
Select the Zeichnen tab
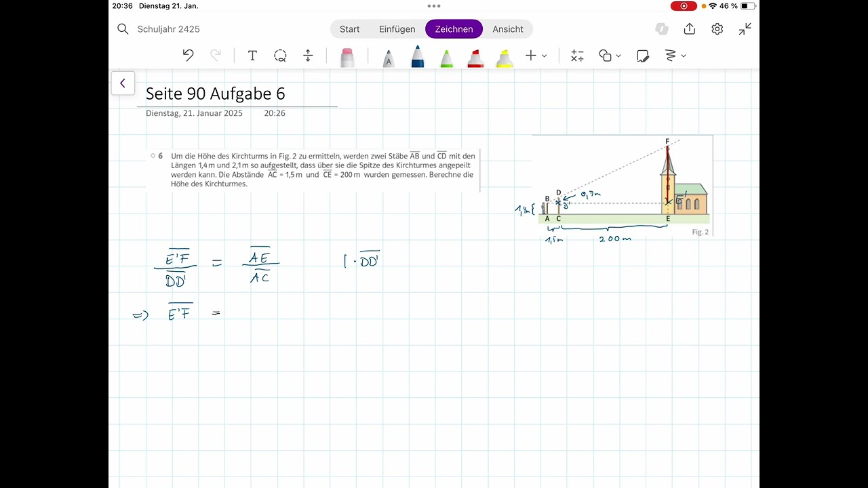click(454, 29)
